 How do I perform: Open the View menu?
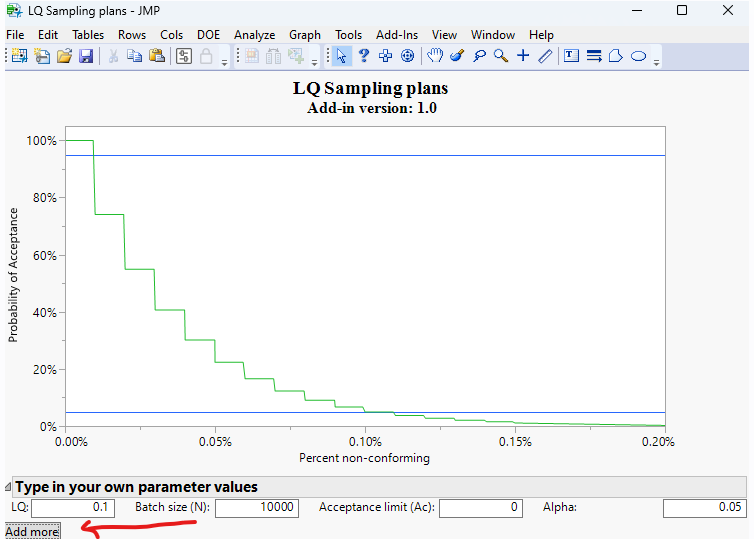tap(444, 35)
